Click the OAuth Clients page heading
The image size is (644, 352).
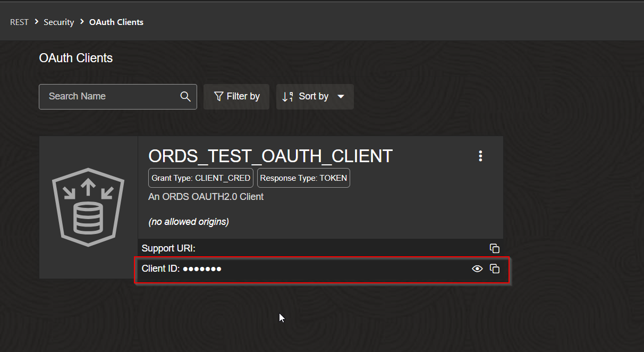pos(75,58)
